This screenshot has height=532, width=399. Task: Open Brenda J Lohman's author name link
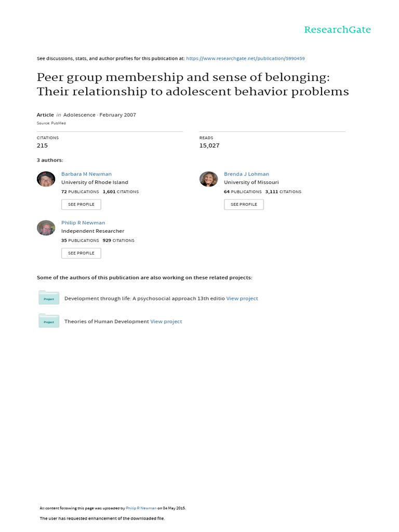(246, 174)
